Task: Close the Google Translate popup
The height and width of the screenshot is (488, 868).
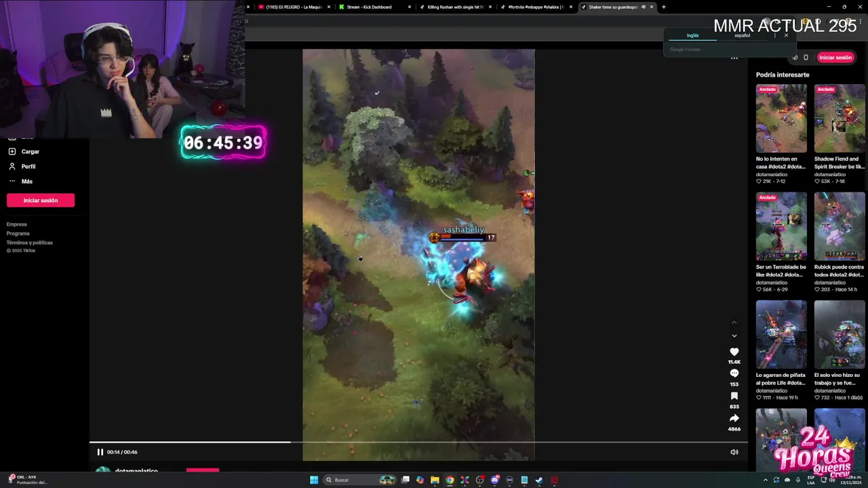Action: [786, 35]
